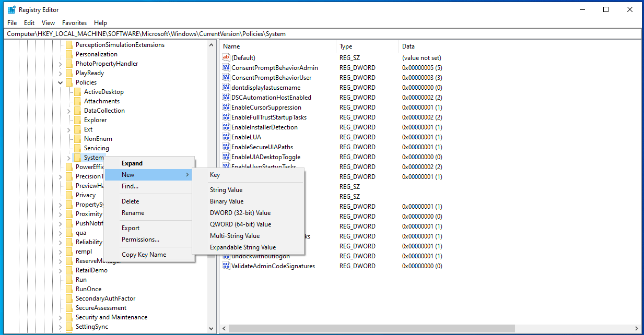Viewport: 644px width, 335px height.
Task: Create a new Binary Value
Action: click(248, 201)
